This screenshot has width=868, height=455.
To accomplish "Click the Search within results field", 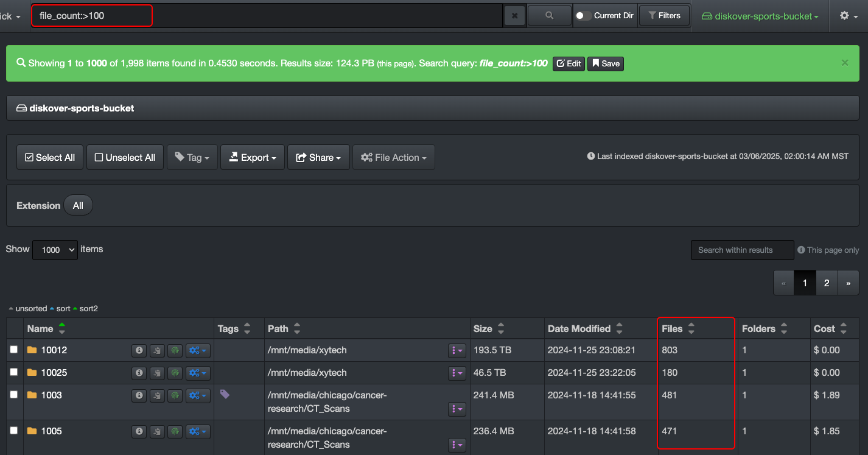I will pos(742,250).
